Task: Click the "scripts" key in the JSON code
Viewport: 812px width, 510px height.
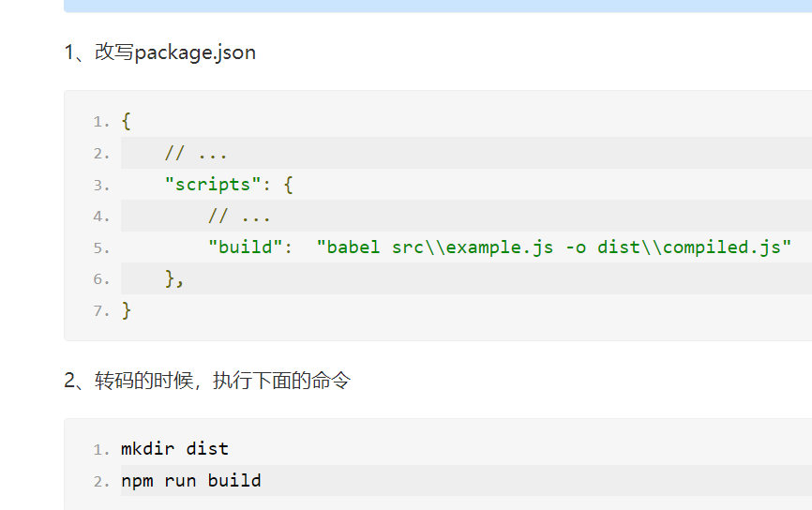Action: click(x=207, y=185)
